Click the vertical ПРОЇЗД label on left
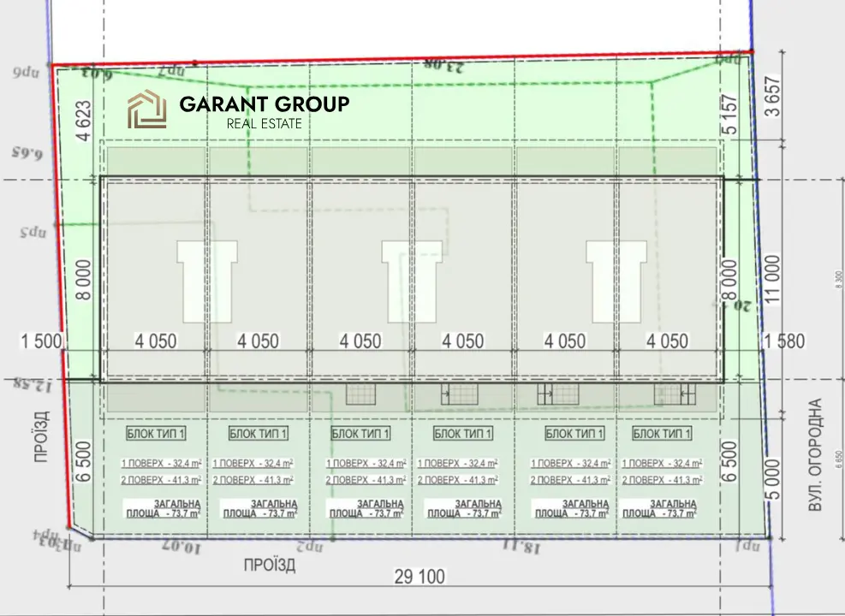Image resolution: width=845 pixels, height=616 pixels. click(x=45, y=436)
